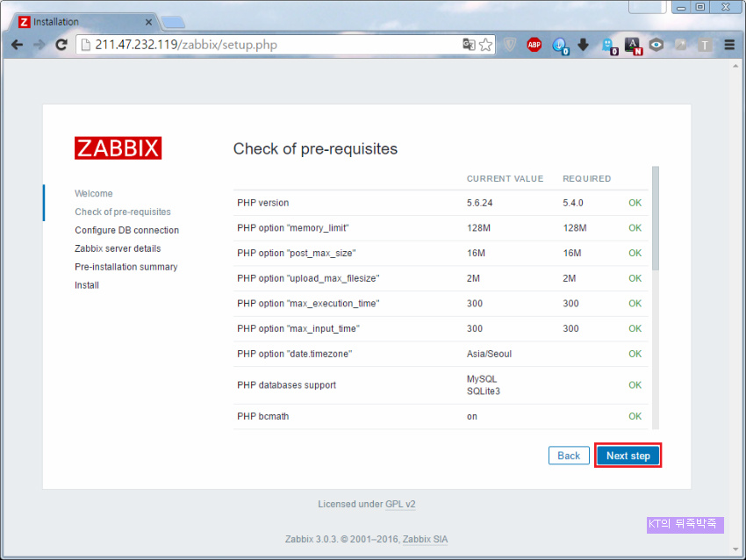Select the Zabbix server details step
The height and width of the screenshot is (560, 746).
118,248
